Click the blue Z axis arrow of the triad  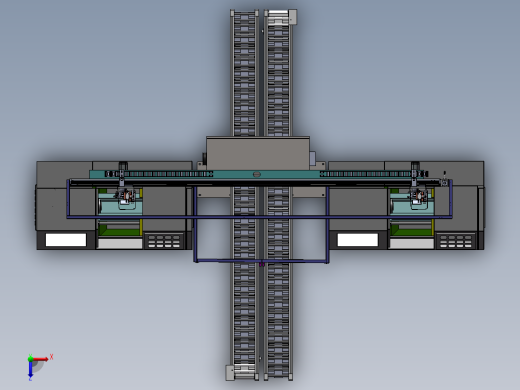click(x=30, y=369)
